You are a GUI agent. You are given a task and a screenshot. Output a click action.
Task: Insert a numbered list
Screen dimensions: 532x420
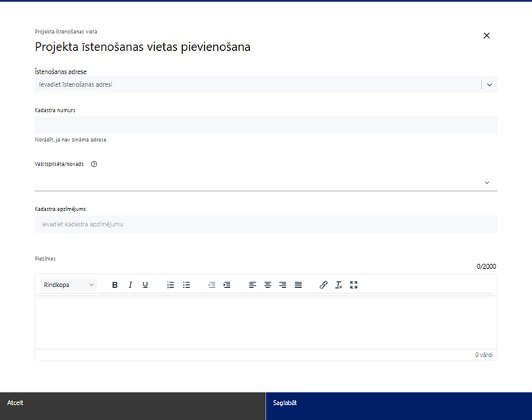(x=170, y=285)
